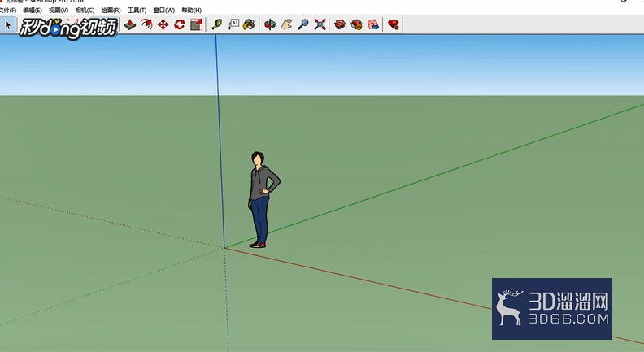The height and width of the screenshot is (352, 644).
Task: Click the green axis line
Action: 434,176
